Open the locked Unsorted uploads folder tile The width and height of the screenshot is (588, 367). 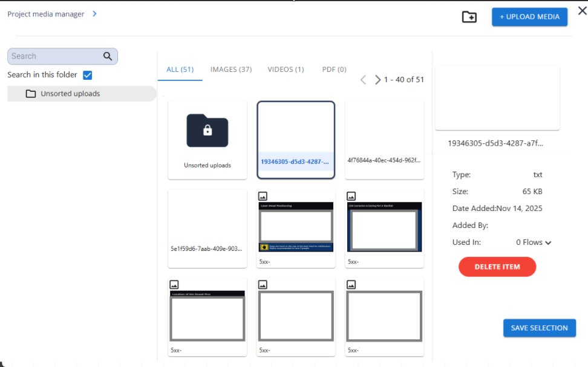pyautogui.click(x=207, y=139)
